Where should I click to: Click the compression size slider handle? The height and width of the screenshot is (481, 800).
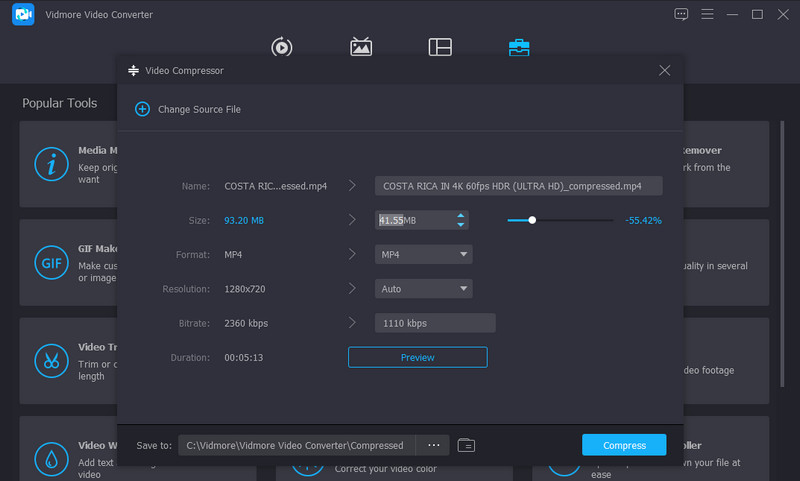pos(532,220)
